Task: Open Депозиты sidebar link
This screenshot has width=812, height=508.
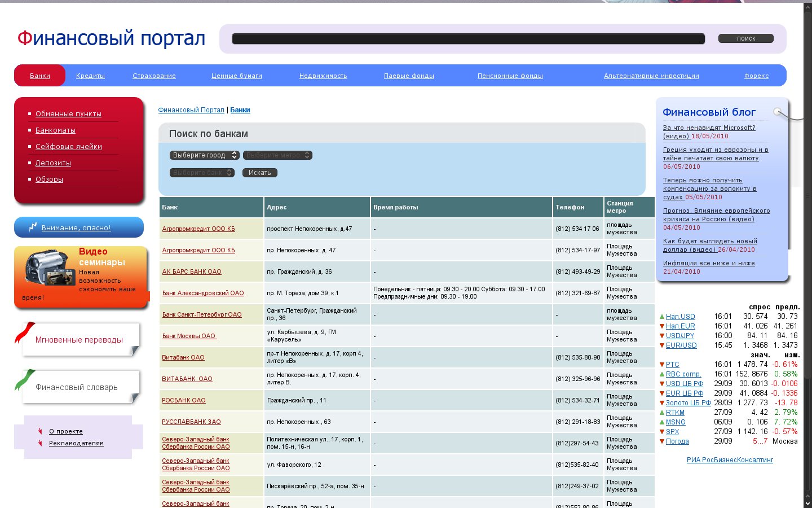Action: point(53,163)
